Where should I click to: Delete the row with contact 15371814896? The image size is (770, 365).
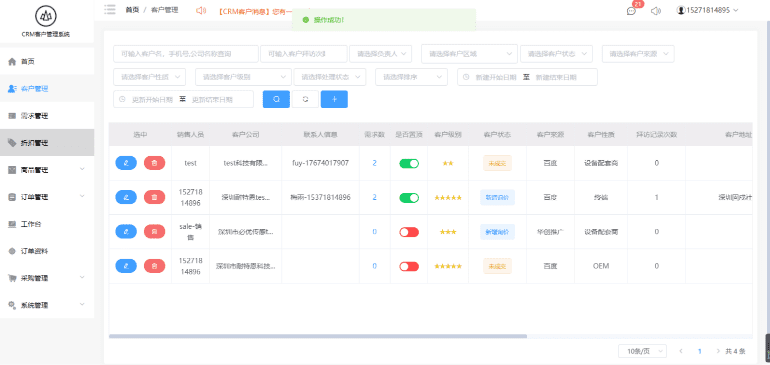pyautogui.click(x=155, y=197)
